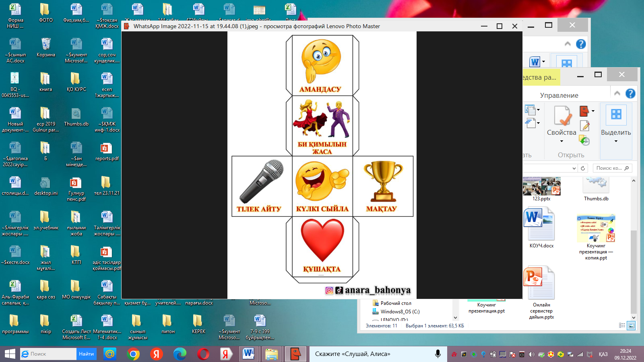Screen dimensions: 644x362
Task: Select Коучинг презентация — копия.ppt in Explorer
Action: (596, 237)
